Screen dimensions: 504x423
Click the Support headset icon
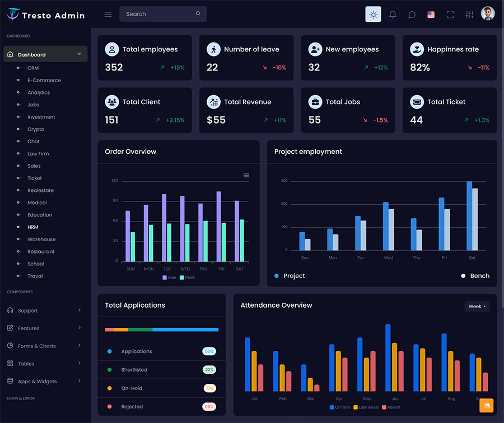coord(10,311)
